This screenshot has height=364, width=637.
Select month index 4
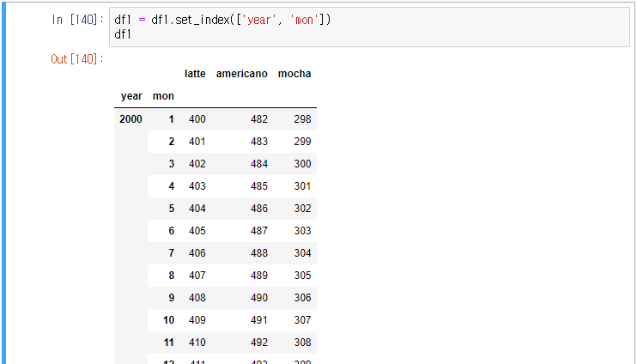(172, 186)
